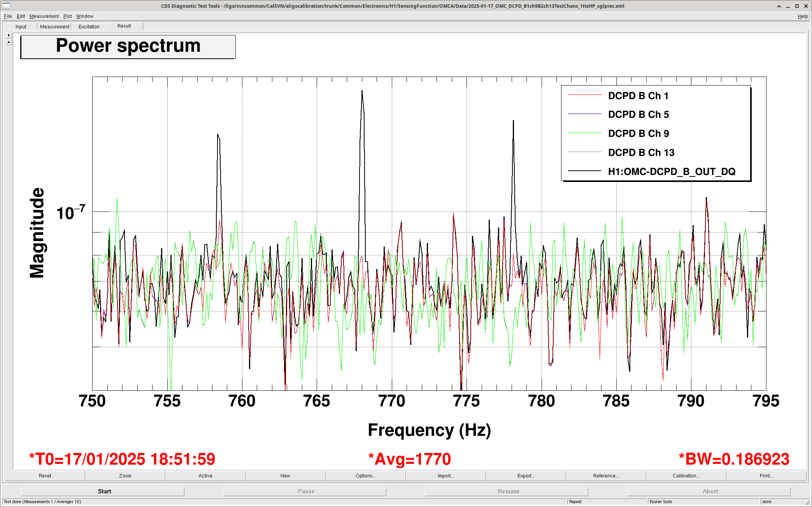Open the Help menu

pyautogui.click(x=803, y=16)
